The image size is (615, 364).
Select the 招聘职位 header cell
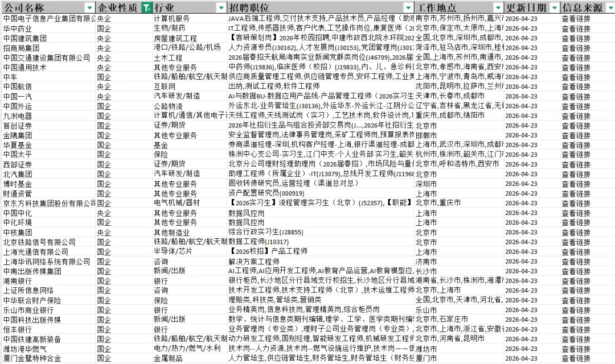coord(321,8)
